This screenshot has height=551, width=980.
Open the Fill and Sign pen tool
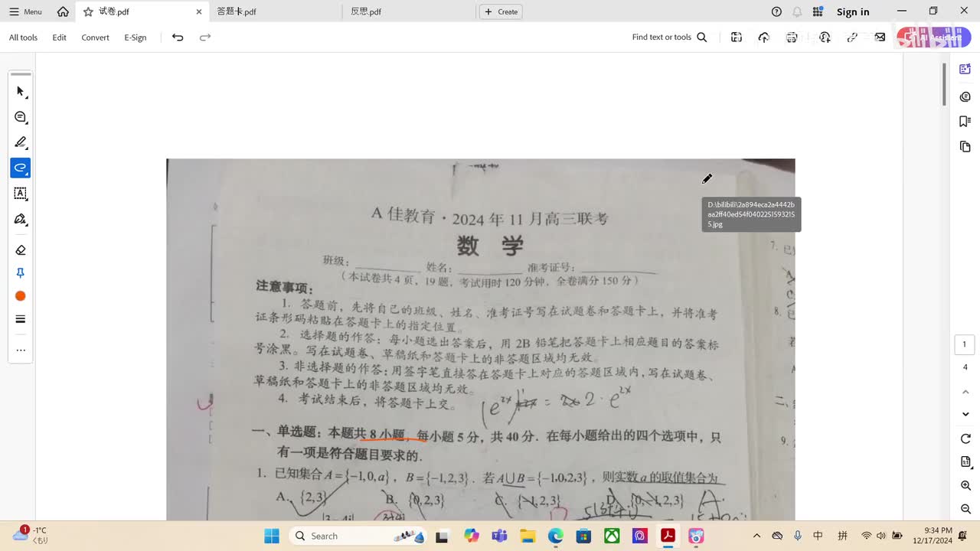coord(21,220)
